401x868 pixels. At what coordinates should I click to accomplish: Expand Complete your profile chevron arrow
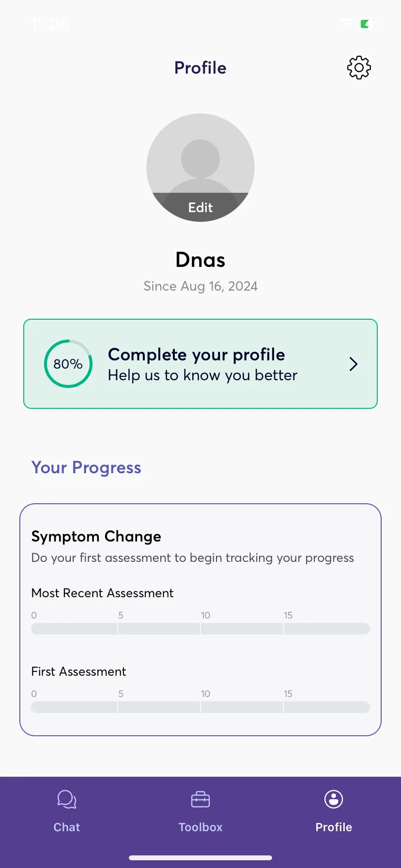click(x=354, y=364)
